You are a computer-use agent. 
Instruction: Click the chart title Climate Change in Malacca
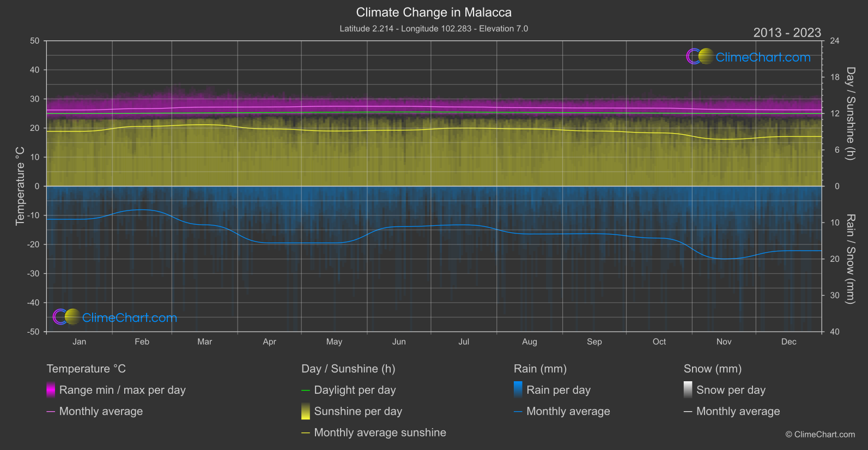(x=434, y=12)
